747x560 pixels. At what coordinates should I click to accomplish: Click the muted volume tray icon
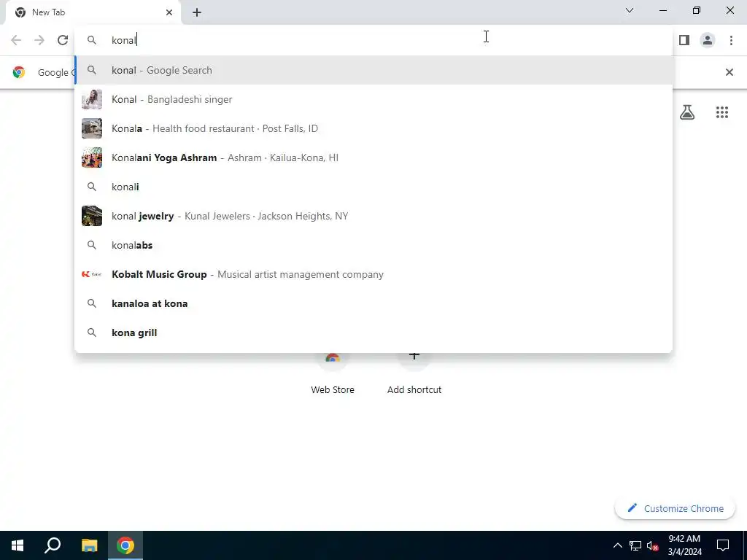click(653, 545)
